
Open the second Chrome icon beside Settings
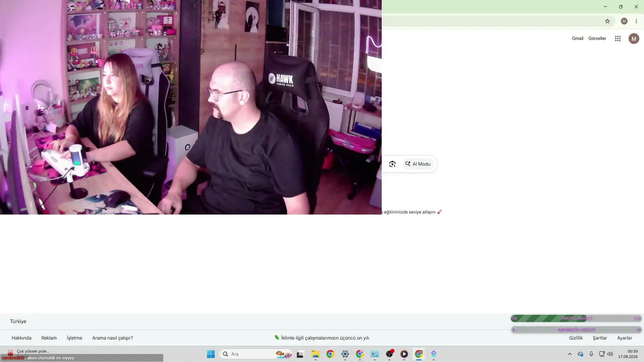pyautogui.click(x=360, y=354)
